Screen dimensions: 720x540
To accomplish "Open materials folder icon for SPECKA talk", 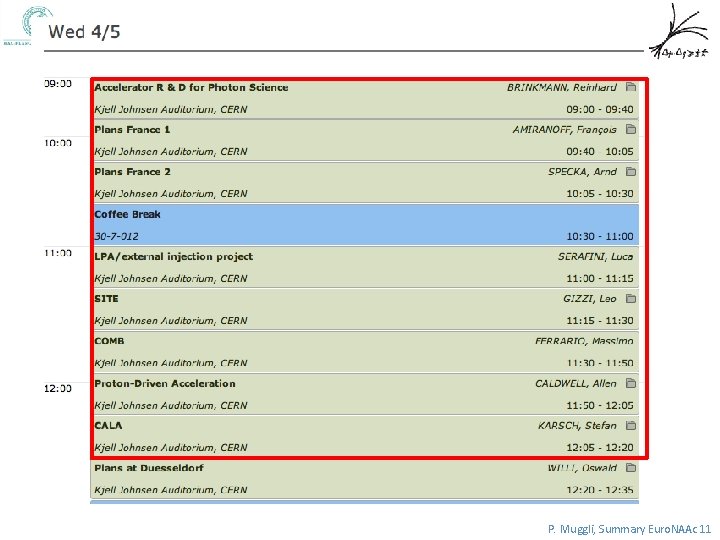I will 631,171.
